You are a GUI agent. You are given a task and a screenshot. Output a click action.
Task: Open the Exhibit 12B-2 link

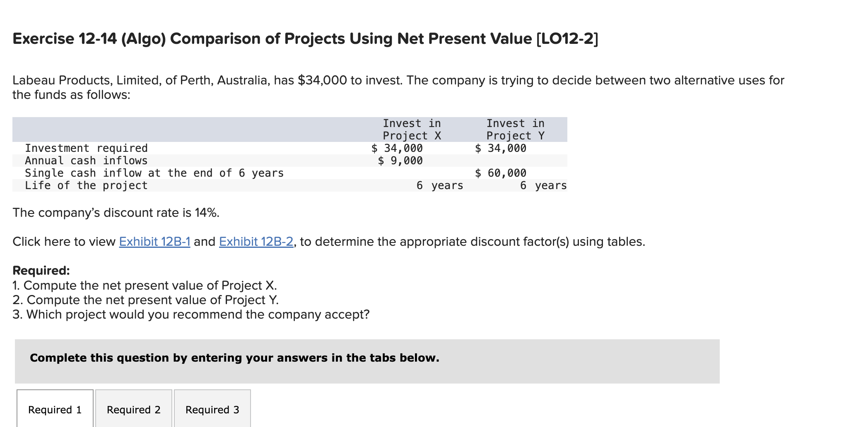coord(255,242)
